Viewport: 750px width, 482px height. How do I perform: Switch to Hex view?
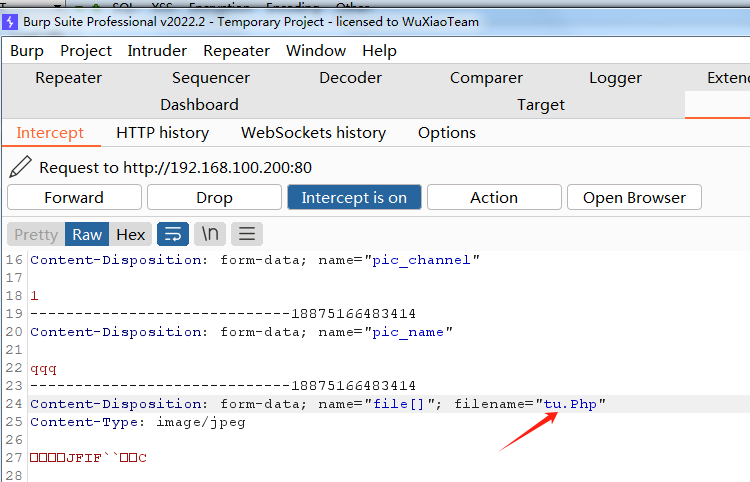(131, 234)
